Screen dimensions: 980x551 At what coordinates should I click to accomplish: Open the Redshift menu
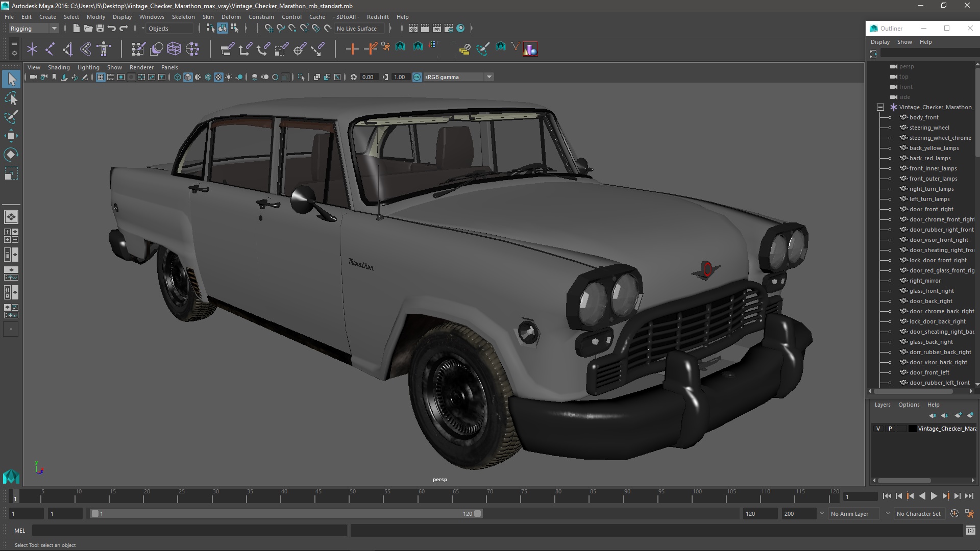point(378,17)
